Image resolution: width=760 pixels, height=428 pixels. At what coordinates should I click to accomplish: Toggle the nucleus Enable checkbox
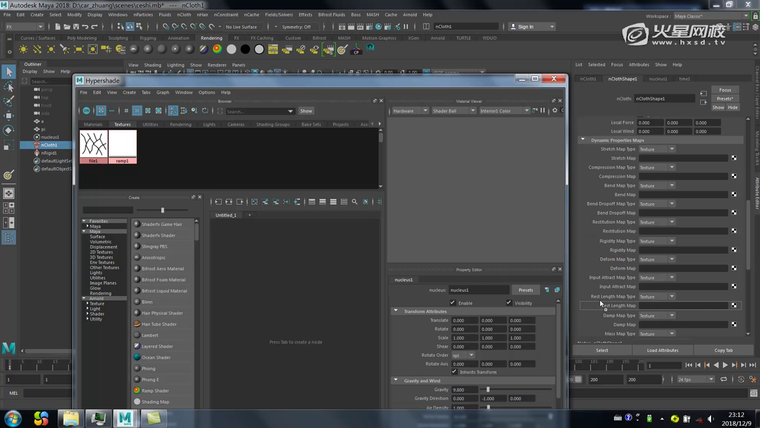coord(452,302)
